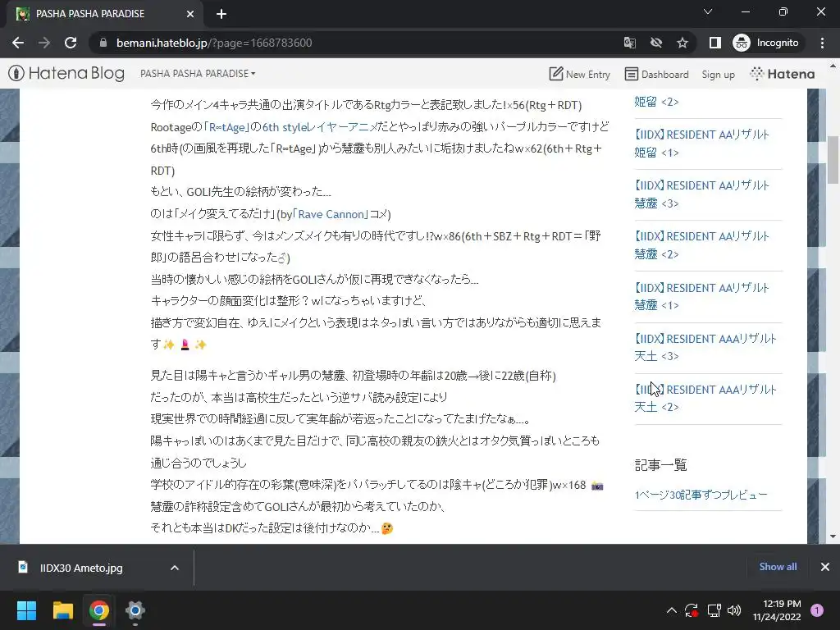Image resolution: width=840 pixels, height=630 pixels.
Task: Close the PASHA PASHA PARADISE tab
Action: (190, 14)
